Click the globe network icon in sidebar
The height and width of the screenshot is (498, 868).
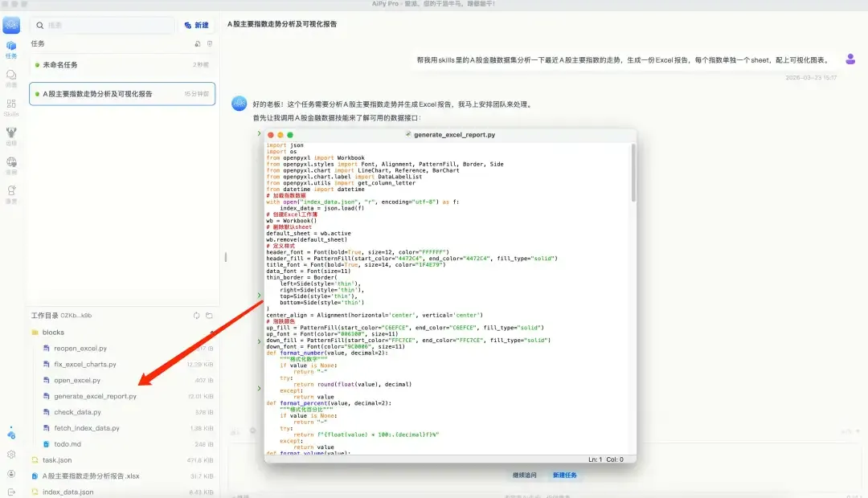coord(11,163)
